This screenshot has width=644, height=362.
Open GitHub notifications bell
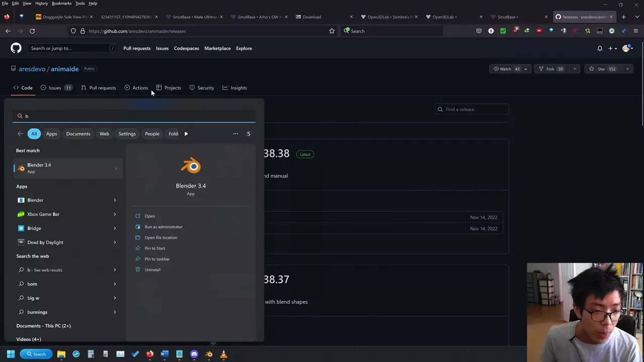pyautogui.click(x=600, y=48)
